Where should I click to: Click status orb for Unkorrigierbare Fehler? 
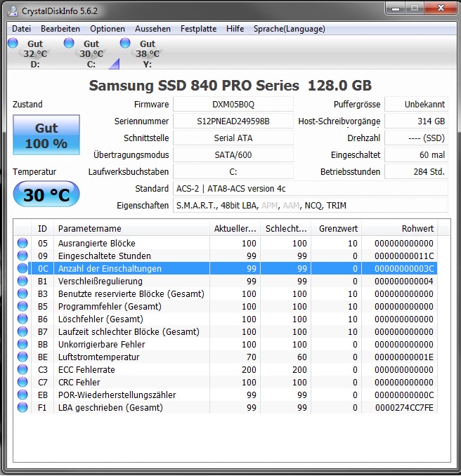(x=22, y=344)
